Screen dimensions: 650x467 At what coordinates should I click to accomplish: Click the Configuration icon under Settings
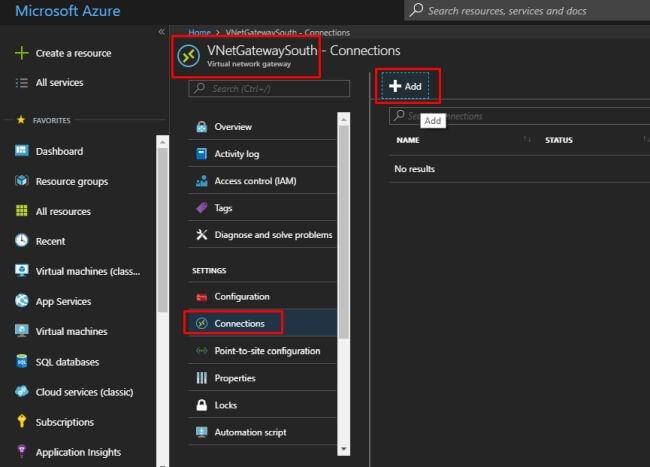coord(201,297)
